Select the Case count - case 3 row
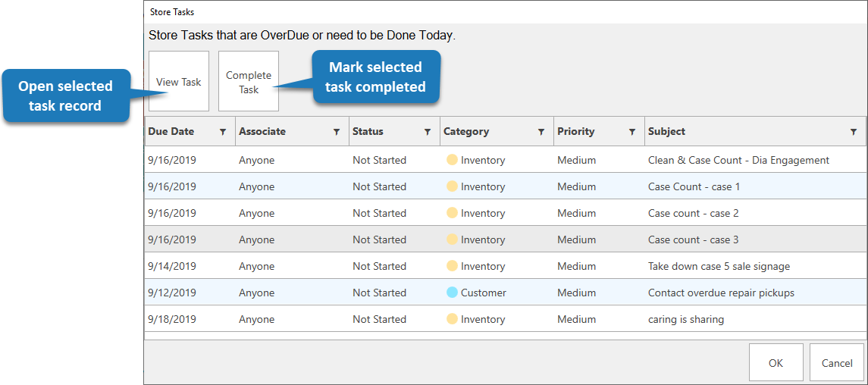The width and height of the screenshot is (868, 385). pos(693,239)
